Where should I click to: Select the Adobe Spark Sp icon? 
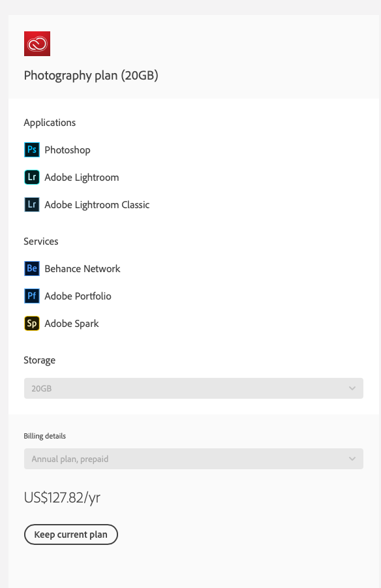coord(32,323)
